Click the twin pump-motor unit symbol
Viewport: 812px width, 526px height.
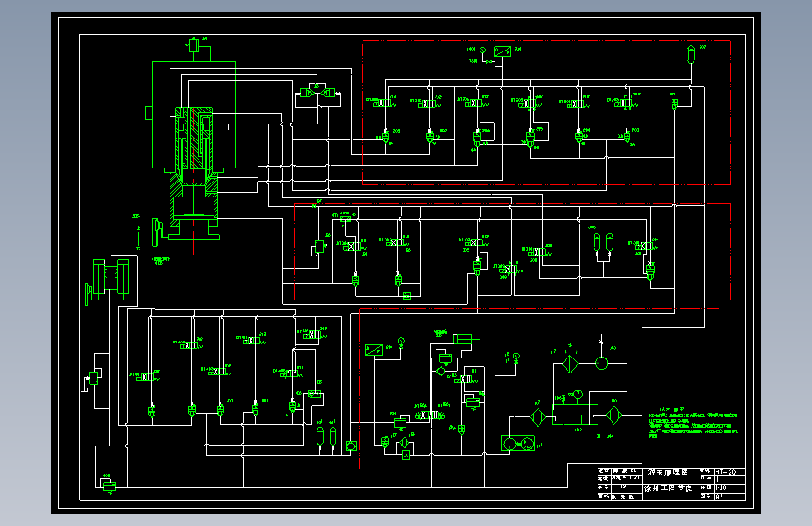coord(518,444)
